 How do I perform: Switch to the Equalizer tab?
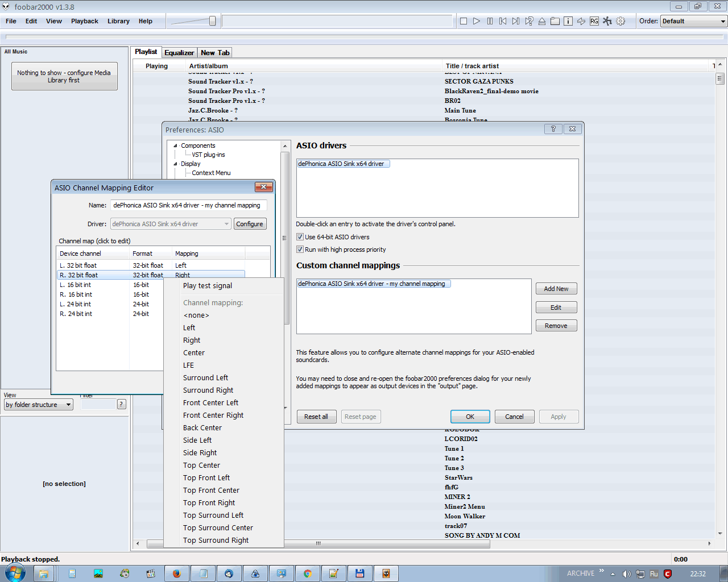click(x=179, y=53)
